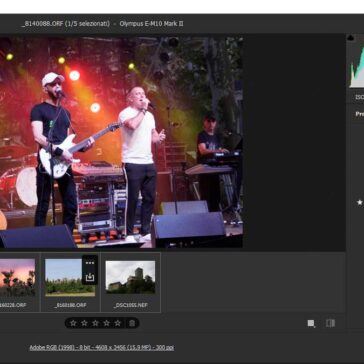
Task: Set a three-star rating in the rating bar
Action: coord(95,323)
